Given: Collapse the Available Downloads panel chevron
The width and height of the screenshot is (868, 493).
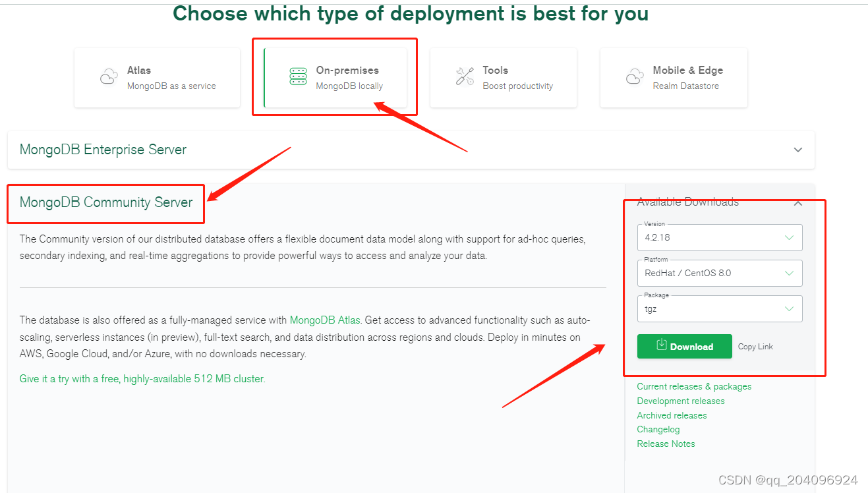Looking at the screenshot, I should click(x=798, y=203).
